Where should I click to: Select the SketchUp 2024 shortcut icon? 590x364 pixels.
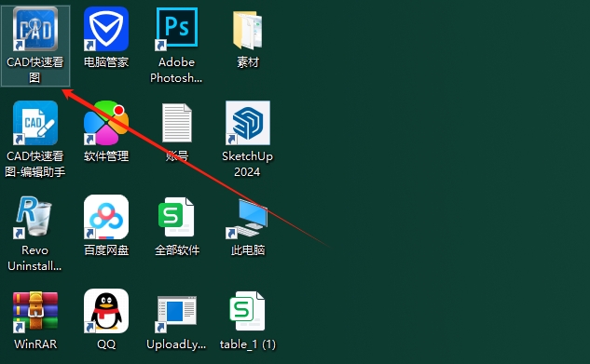[x=248, y=123]
